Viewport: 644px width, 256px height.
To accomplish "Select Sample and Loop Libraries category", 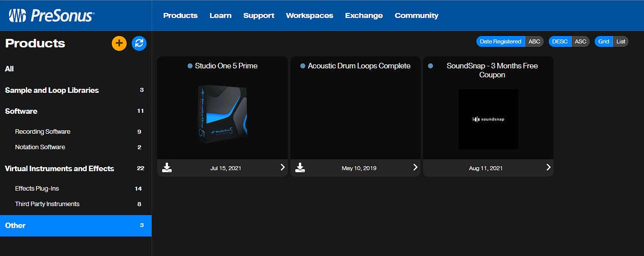I will click(76, 90).
